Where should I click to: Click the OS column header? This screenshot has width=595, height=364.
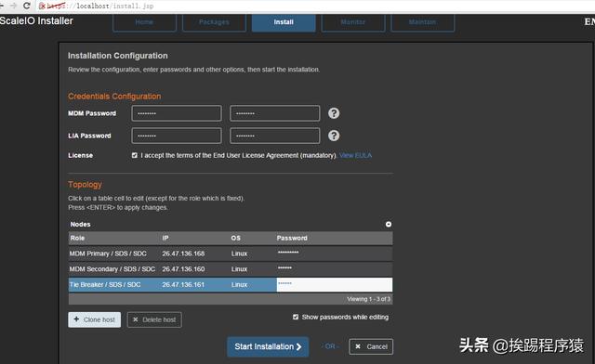point(253,238)
